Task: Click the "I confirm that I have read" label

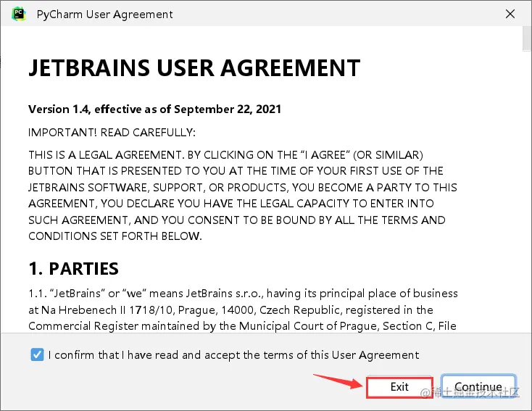Action: [233, 355]
